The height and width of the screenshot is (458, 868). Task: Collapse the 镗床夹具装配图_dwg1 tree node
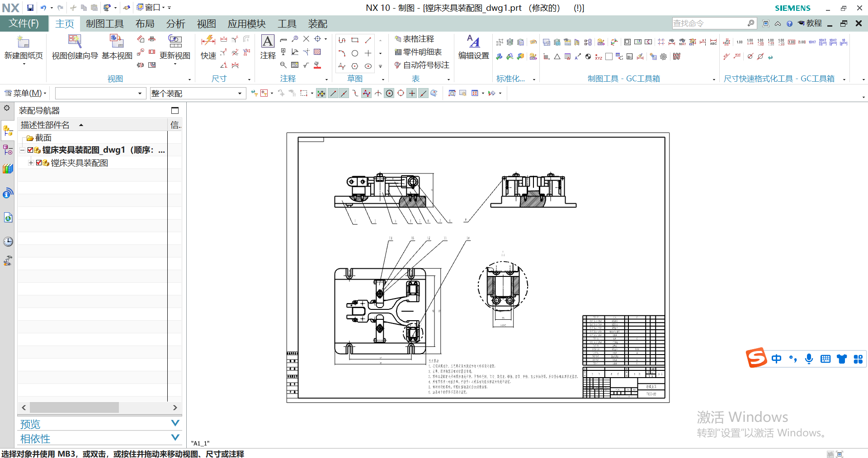coord(22,150)
